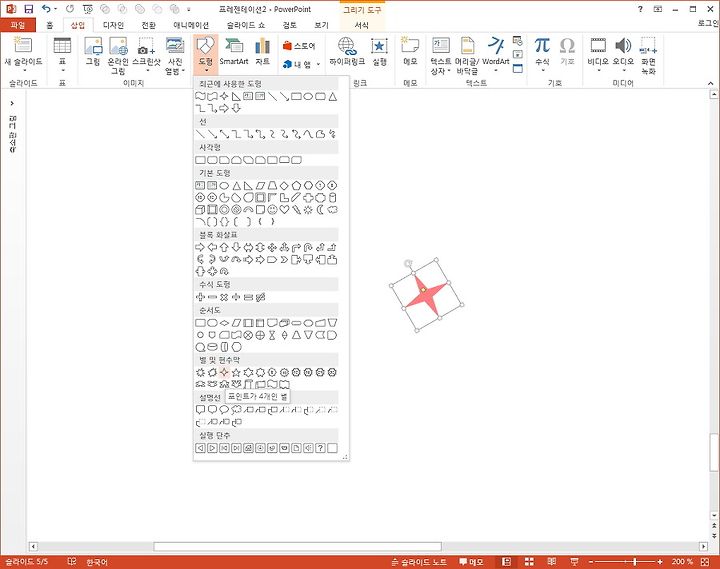Click the 텍스트 상자 (Text Box) button
This screenshot has width=720, height=569.
click(441, 55)
